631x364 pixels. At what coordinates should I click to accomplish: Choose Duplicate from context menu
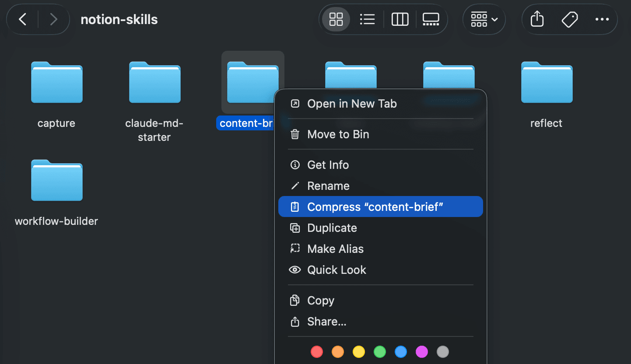pos(381,228)
